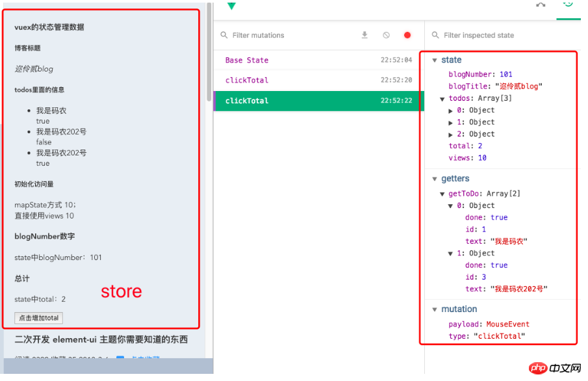
Task: Click the mapState方式 10 text
Action: pos(45,205)
